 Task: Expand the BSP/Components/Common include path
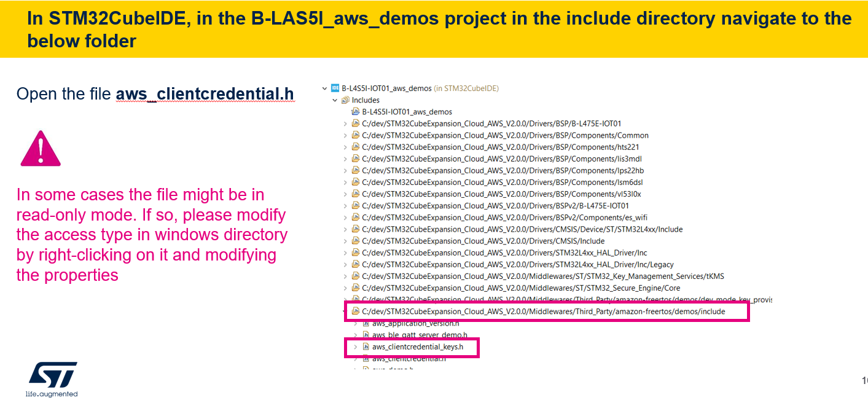coord(345,135)
